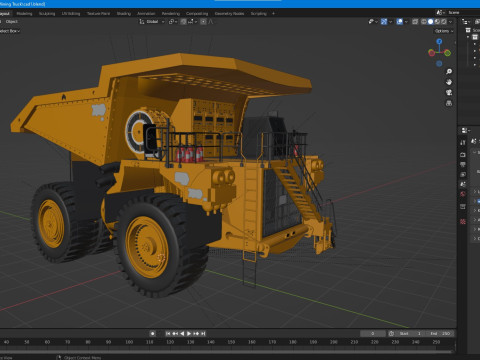480x360 pixels.
Task: Open the snapping options dropdown
Action: (192, 22)
